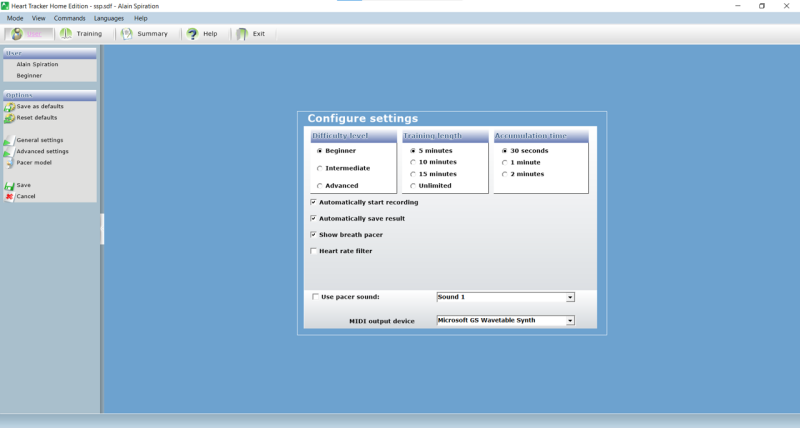Click the General settings icon
Viewport: 800px width, 428px height.
click(10, 140)
